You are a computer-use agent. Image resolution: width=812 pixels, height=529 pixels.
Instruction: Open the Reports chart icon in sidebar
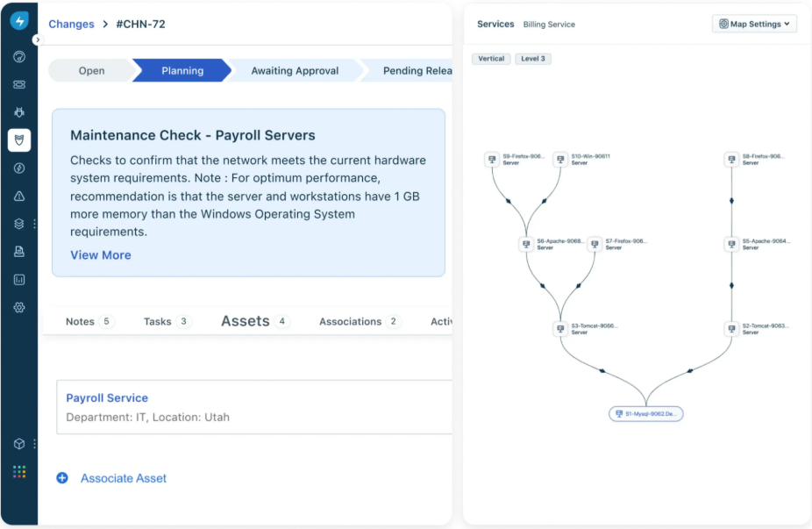(x=19, y=280)
